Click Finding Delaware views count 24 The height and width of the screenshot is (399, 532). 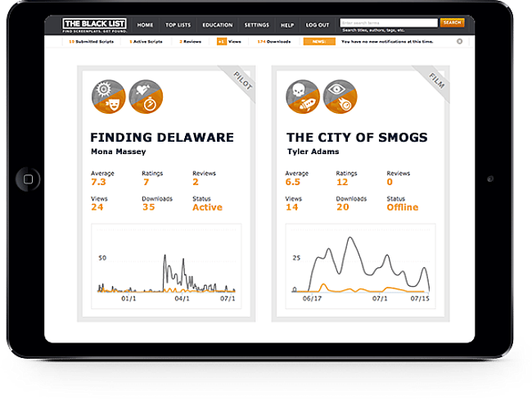click(97, 207)
